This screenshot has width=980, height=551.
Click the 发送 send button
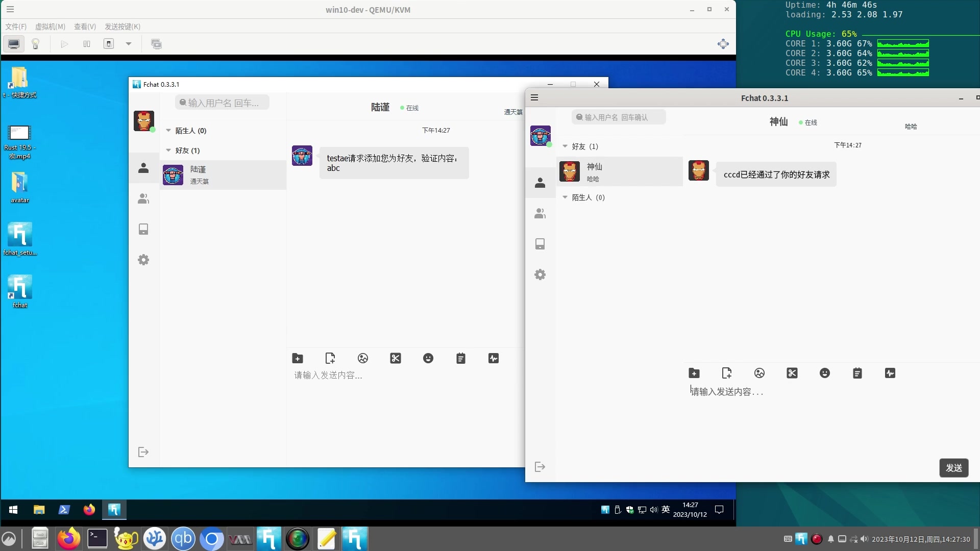click(x=953, y=467)
